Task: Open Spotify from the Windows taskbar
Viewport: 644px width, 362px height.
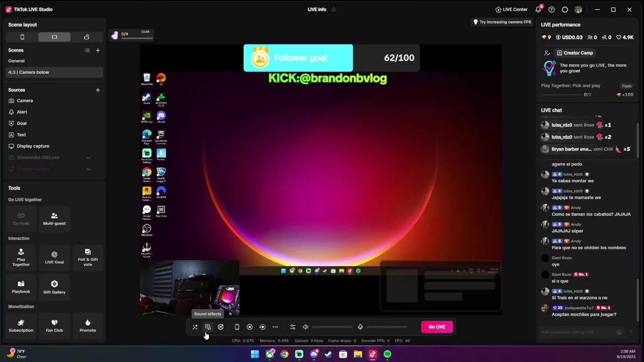Action: click(x=387, y=354)
